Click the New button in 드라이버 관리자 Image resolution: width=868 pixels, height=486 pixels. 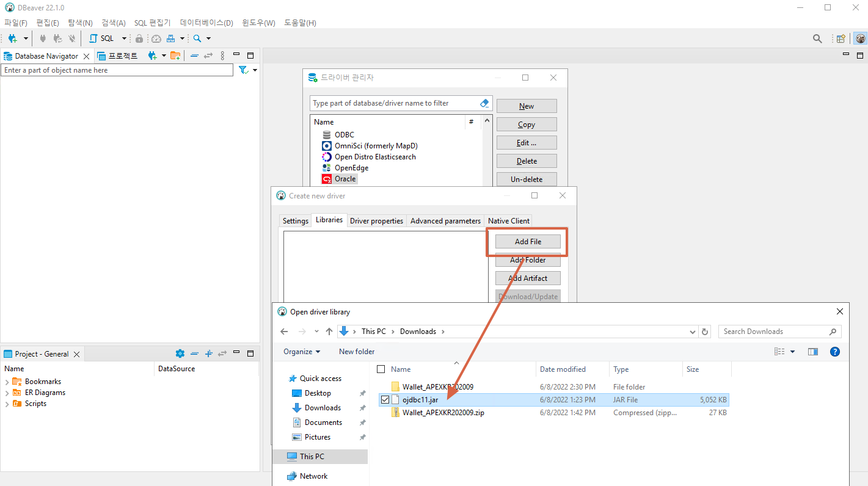[x=527, y=106]
